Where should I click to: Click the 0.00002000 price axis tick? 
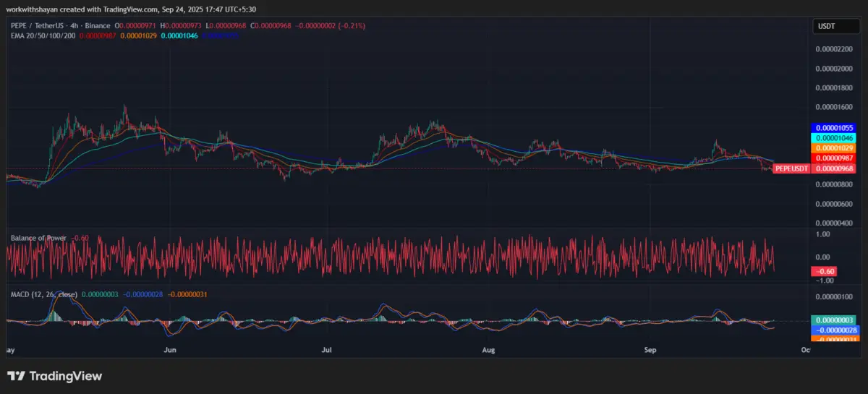pos(834,69)
